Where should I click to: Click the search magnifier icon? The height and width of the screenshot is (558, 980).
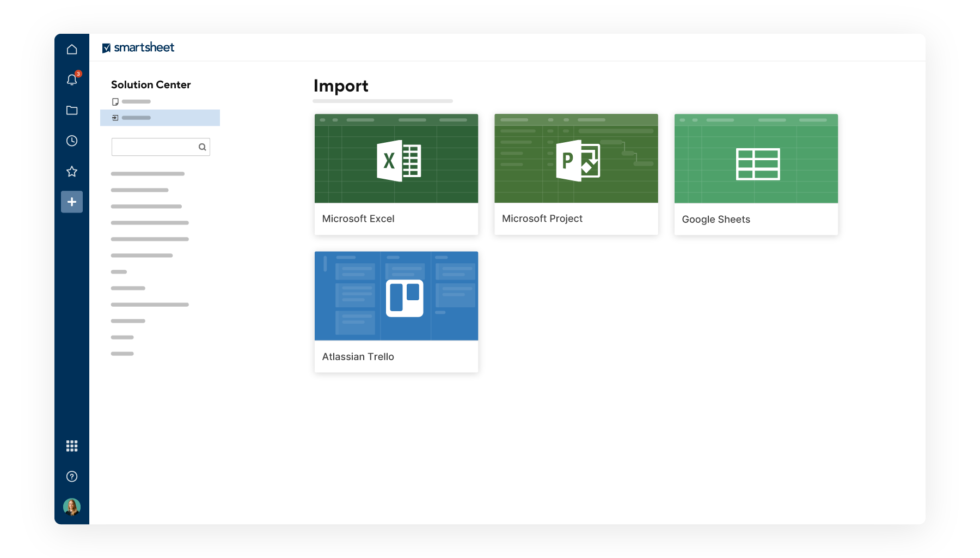point(202,147)
